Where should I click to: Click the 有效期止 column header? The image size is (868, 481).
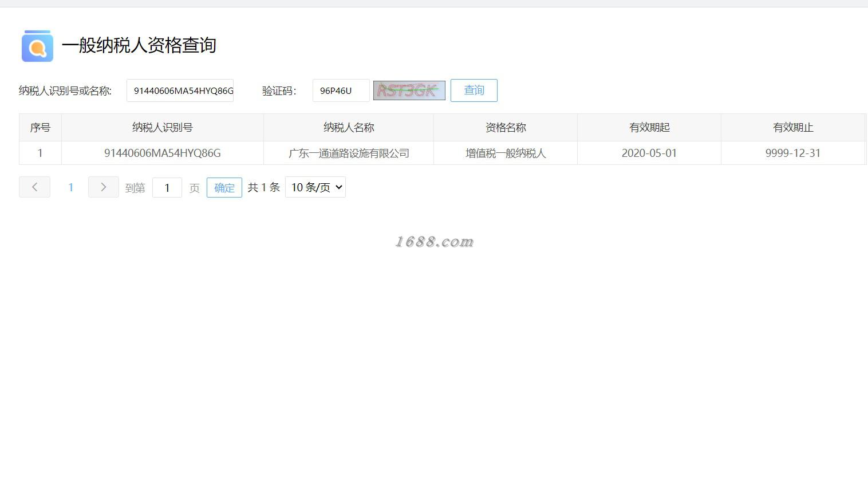[x=793, y=127]
